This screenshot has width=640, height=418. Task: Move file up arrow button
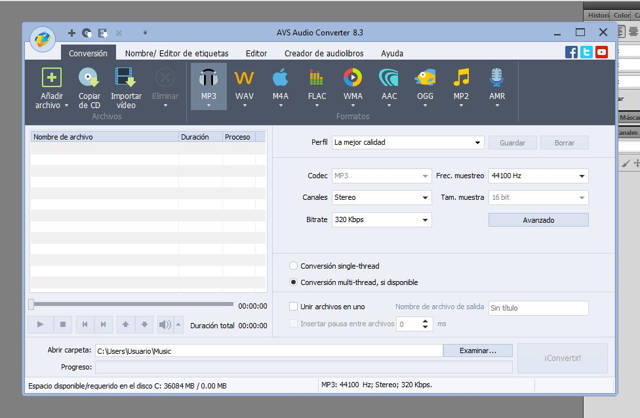coord(125,324)
